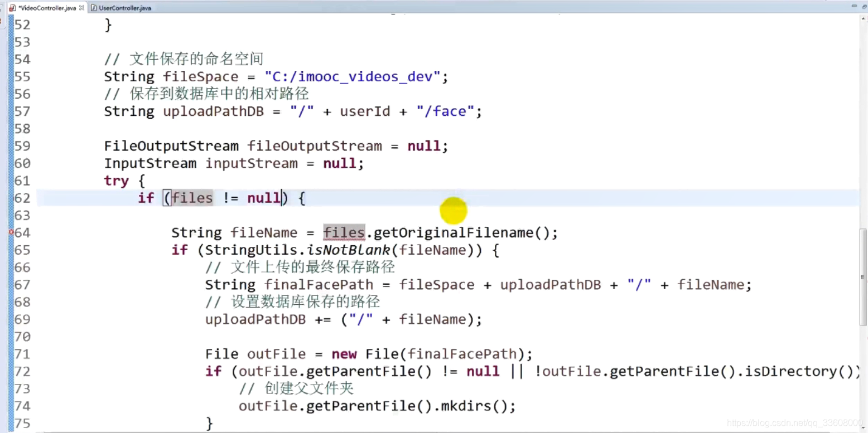
Task: Click line number 62 in the gutter
Action: (x=22, y=198)
